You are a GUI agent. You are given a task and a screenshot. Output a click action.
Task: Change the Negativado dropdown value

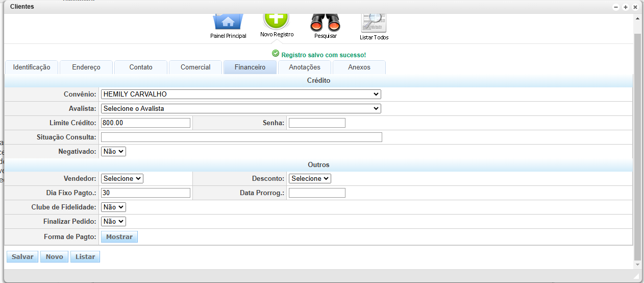113,152
